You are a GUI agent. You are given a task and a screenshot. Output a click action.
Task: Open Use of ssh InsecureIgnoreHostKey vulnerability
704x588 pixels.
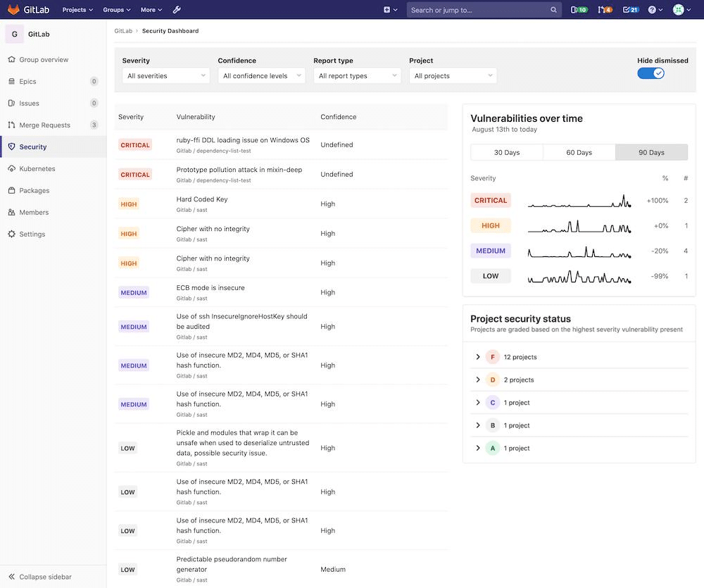coord(242,322)
